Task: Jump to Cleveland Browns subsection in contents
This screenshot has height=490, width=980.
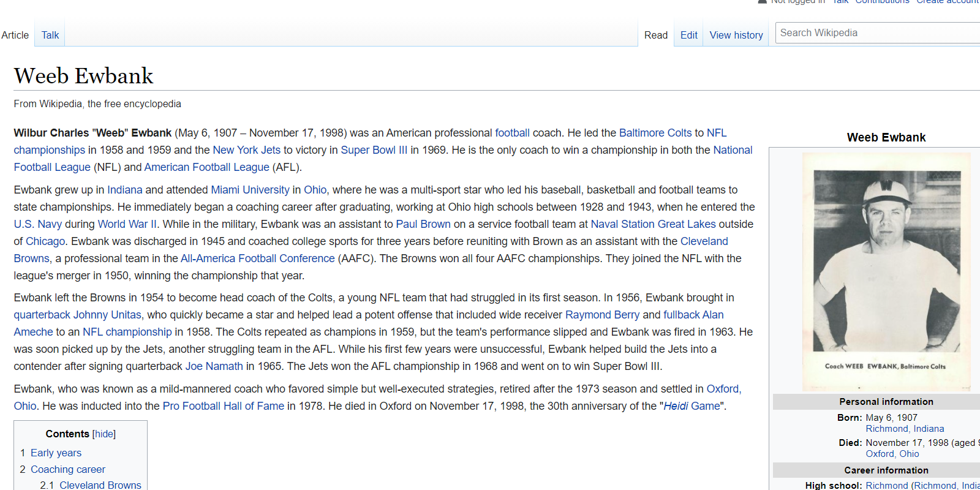Action: click(x=100, y=484)
